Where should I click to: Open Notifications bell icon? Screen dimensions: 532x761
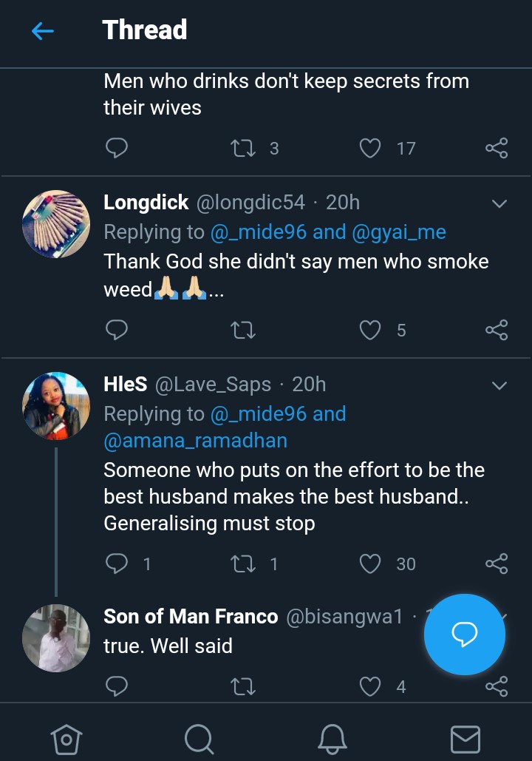(x=332, y=738)
